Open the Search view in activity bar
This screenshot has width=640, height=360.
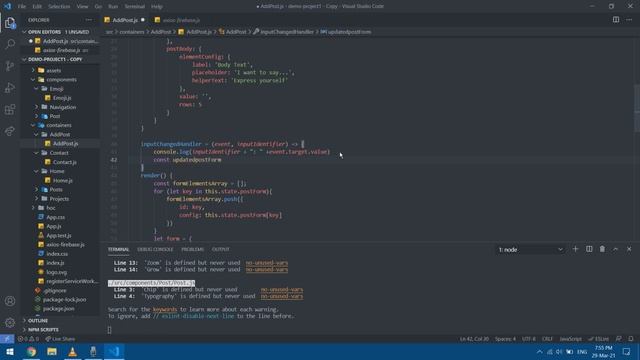coord(10,44)
